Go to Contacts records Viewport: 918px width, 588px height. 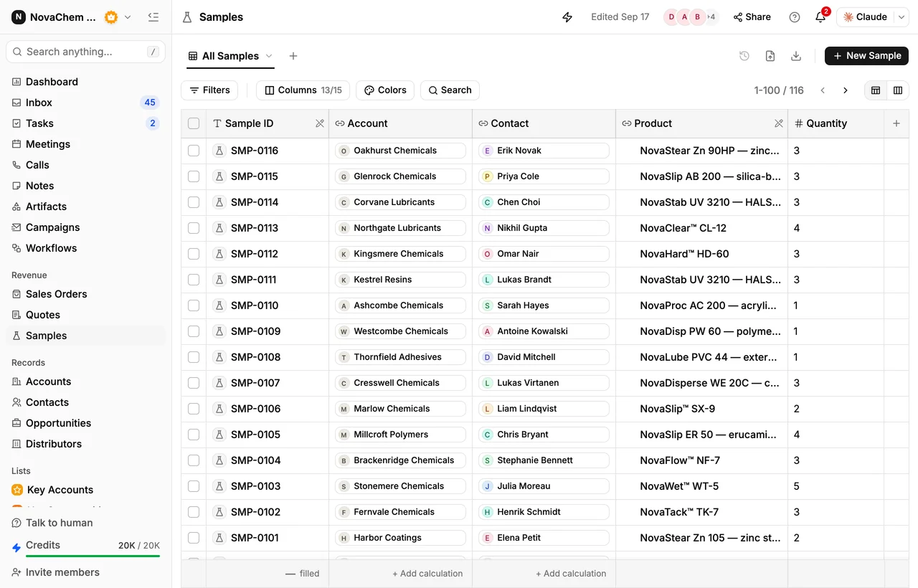(86, 402)
